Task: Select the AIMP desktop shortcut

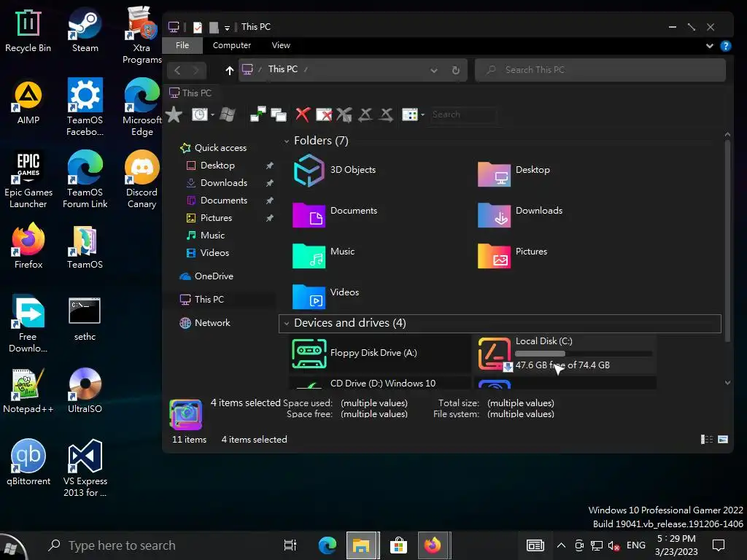Action: click(28, 102)
